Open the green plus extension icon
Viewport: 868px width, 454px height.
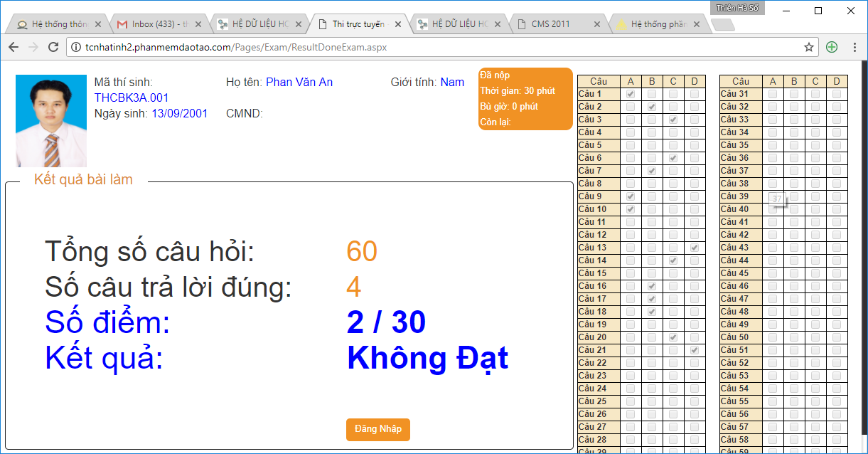point(831,47)
